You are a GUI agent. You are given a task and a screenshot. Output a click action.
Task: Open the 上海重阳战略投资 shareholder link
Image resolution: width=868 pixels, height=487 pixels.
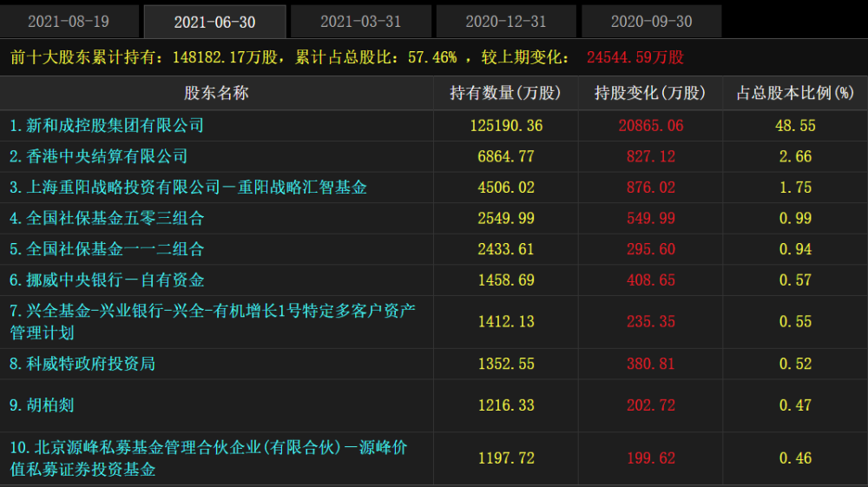coord(188,188)
